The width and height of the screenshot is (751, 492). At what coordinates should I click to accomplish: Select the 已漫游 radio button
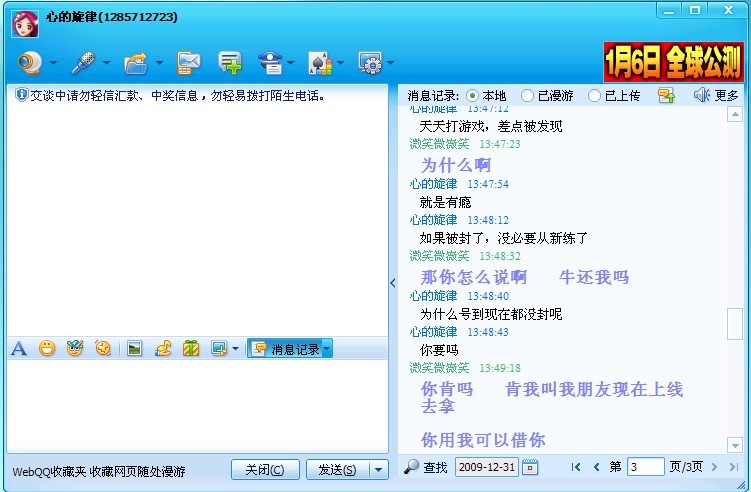click(x=528, y=96)
